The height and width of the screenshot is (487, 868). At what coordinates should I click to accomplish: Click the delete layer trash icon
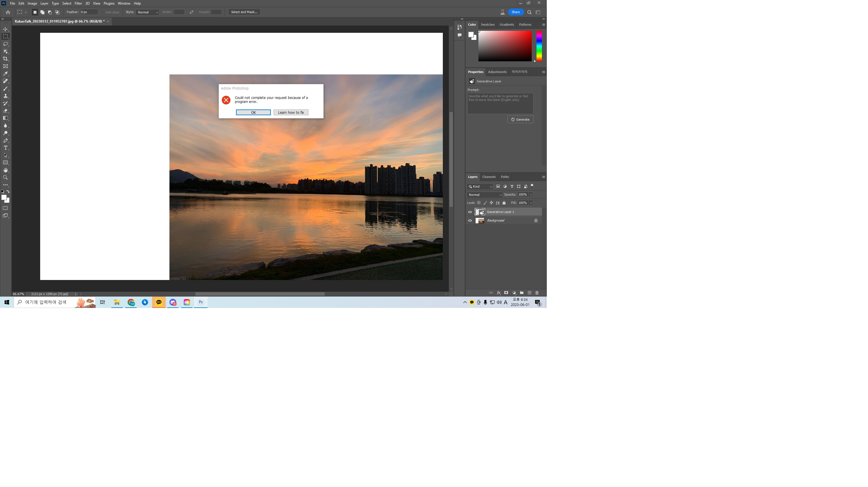click(x=537, y=293)
